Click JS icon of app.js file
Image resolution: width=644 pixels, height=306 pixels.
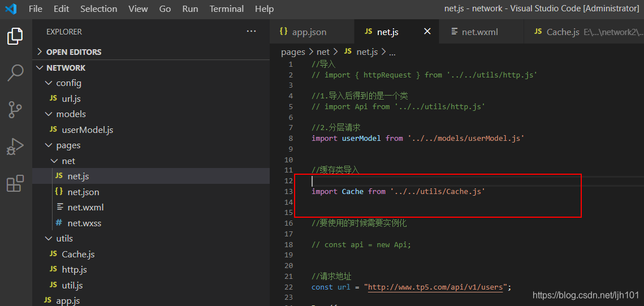[x=47, y=301]
